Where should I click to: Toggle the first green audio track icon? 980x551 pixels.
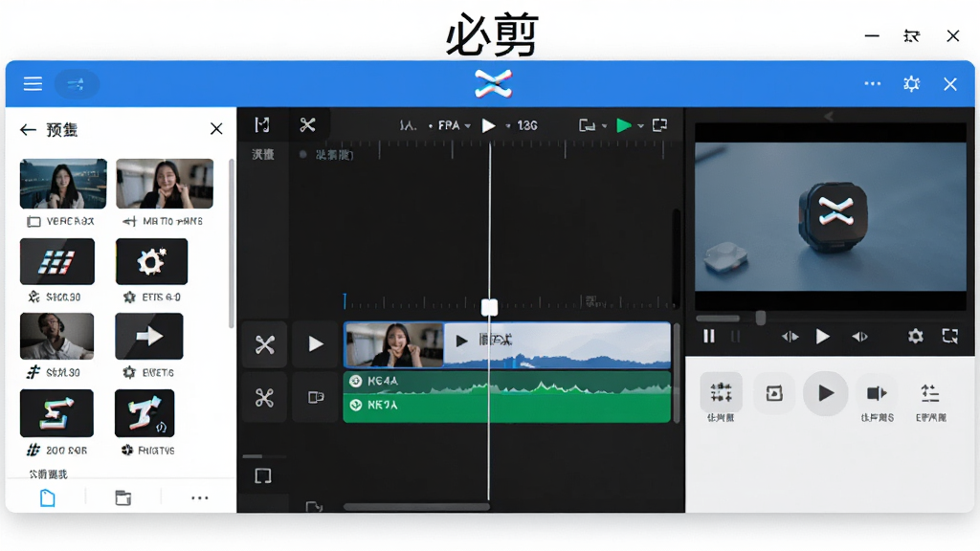click(x=356, y=381)
